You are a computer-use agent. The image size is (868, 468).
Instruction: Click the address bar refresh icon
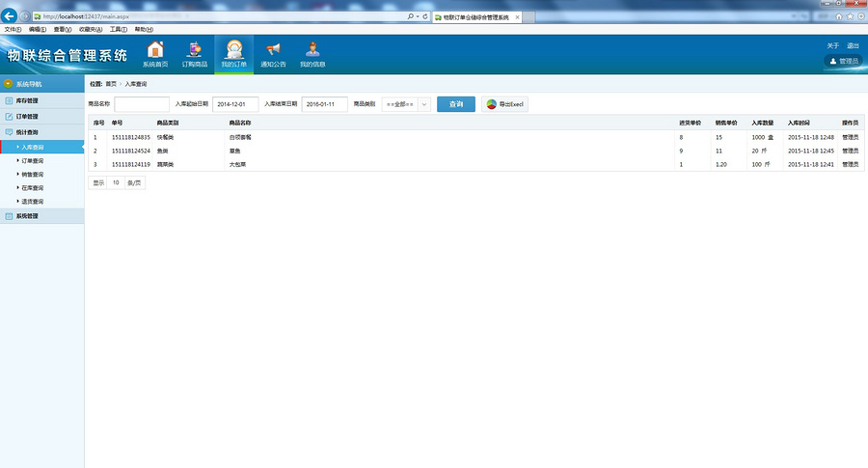[425, 16]
